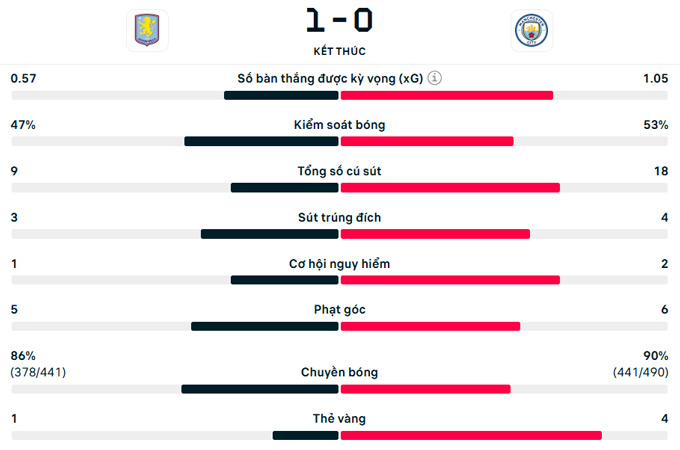Click the Manchester City club crest
The width and height of the screenshot is (680, 450).
(530, 30)
